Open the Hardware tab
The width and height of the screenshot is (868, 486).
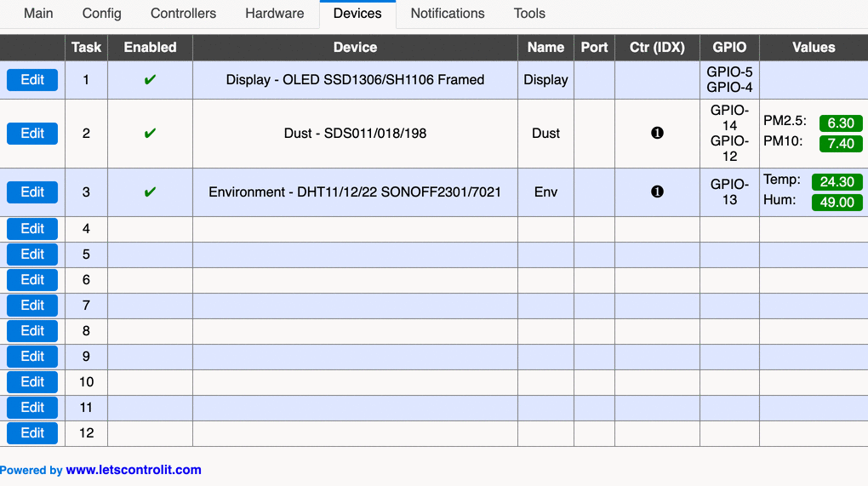coord(274,14)
